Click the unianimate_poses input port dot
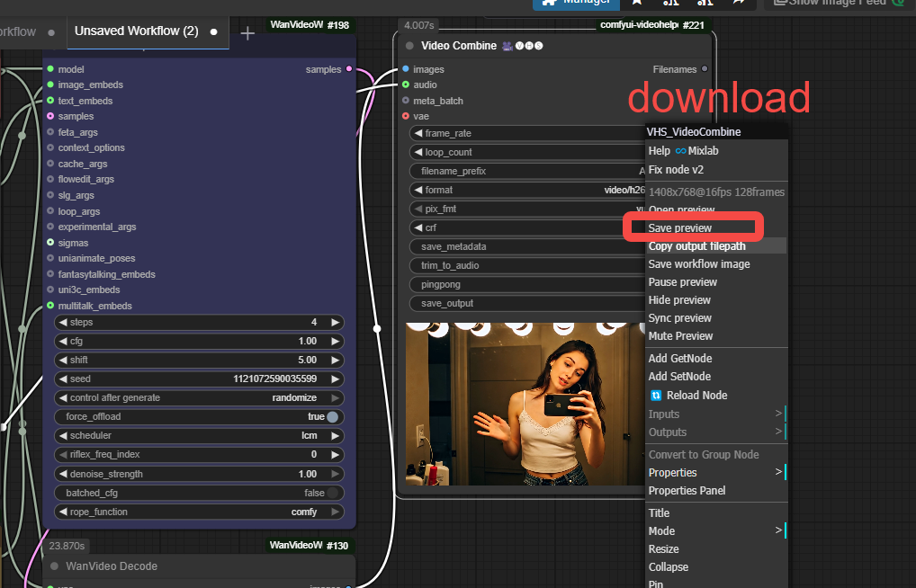 tap(50, 258)
